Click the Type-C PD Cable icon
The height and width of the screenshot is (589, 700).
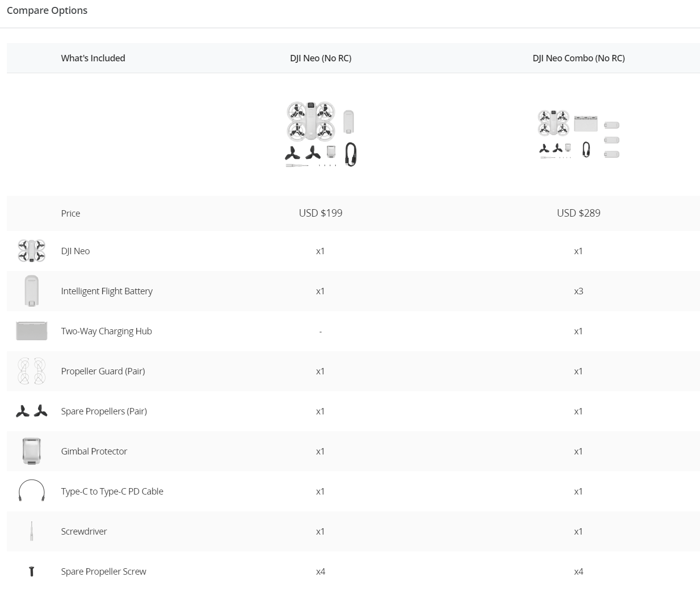pos(31,491)
